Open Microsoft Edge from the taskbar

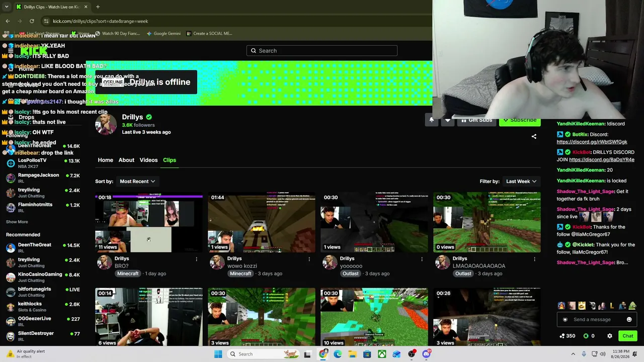[x=338, y=354]
